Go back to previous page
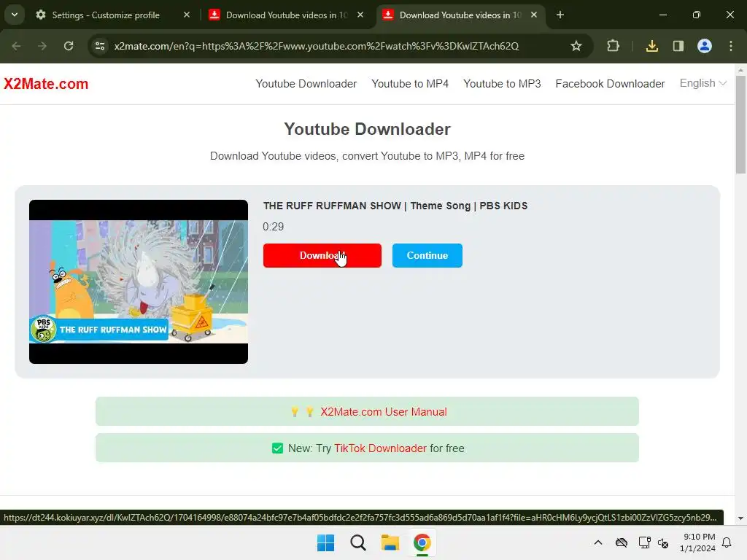Image resolution: width=747 pixels, height=560 pixels. 16,46
